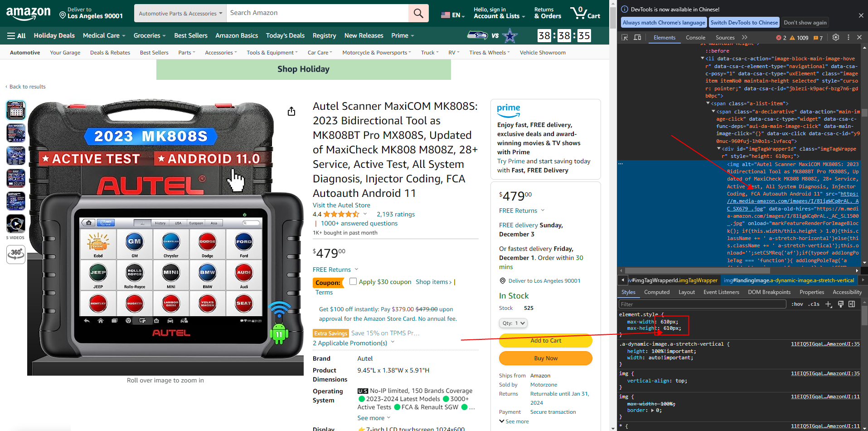The height and width of the screenshot is (431, 868).
Task: Expand the 2 Applicable Promotion(s)
Action: [x=354, y=343]
